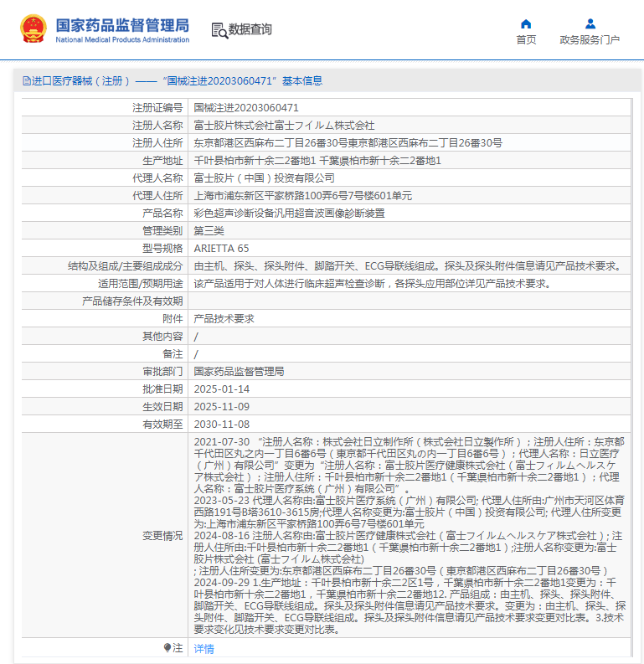The image size is (644, 664).
Task: Click the 附件 value 产品技术要求
Action: point(224,319)
